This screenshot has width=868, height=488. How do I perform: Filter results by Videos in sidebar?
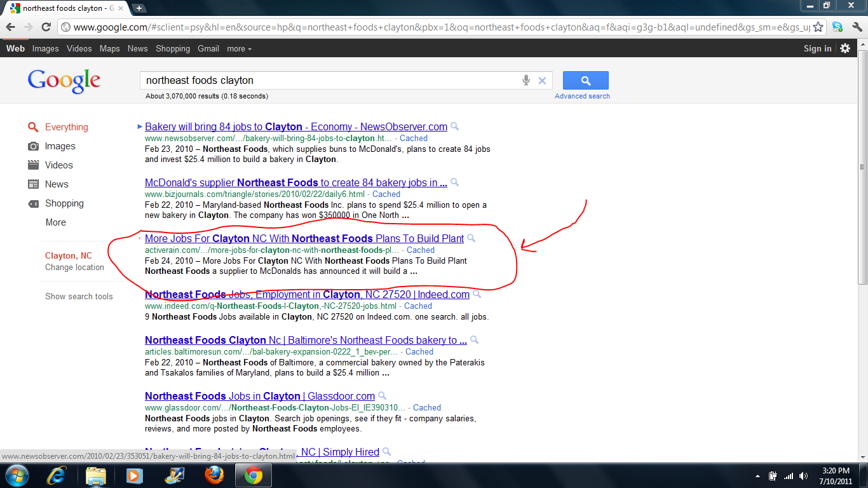click(x=59, y=165)
